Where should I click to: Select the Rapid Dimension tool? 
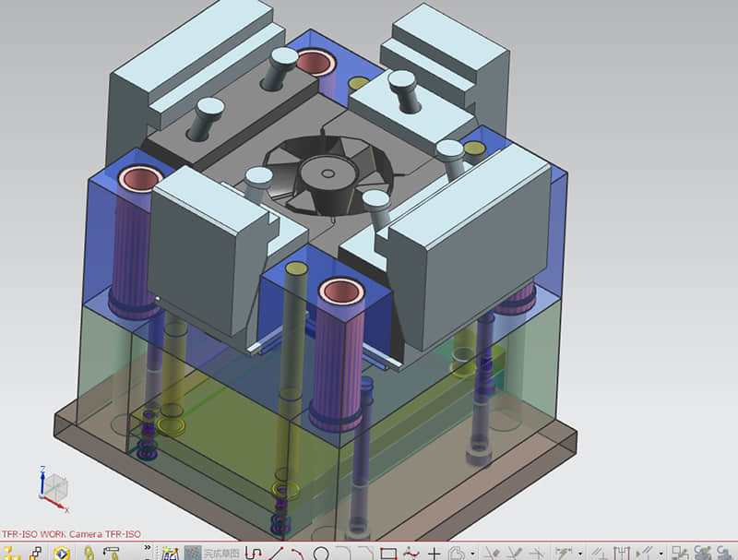(565, 553)
